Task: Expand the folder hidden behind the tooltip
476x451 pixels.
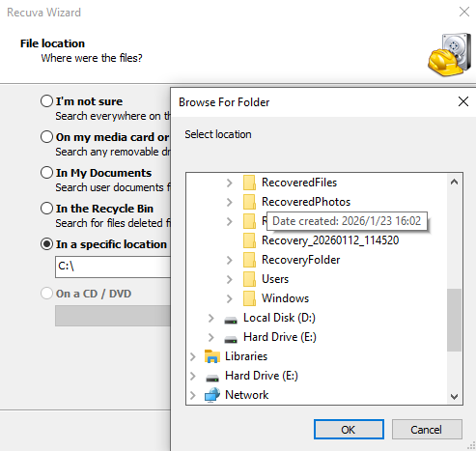Action: pyautogui.click(x=229, y=221)
